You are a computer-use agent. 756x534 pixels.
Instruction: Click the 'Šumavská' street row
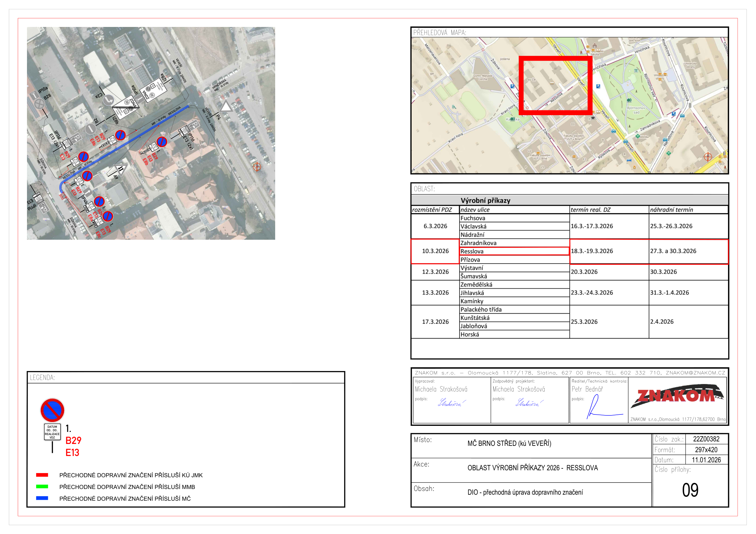tap(515, 276)
